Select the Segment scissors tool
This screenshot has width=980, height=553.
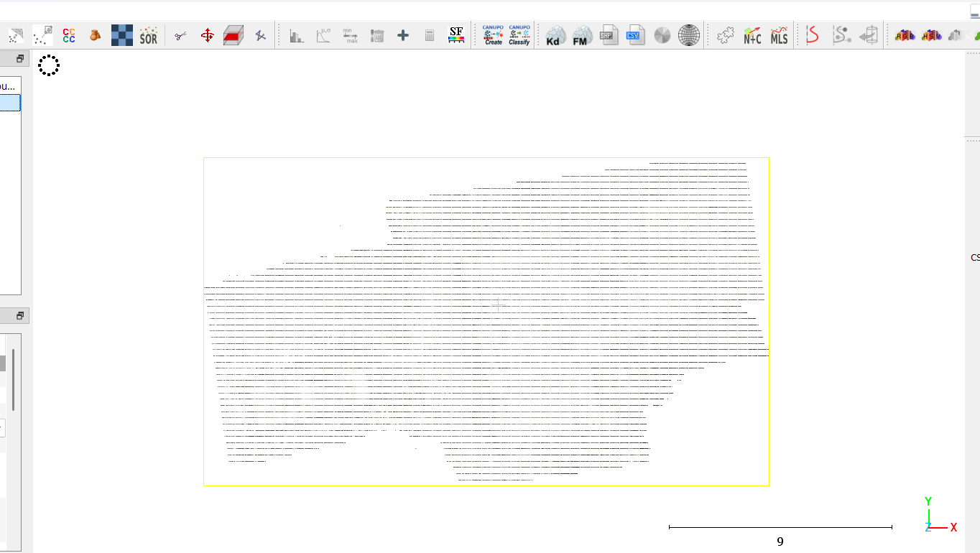[180, 35]
